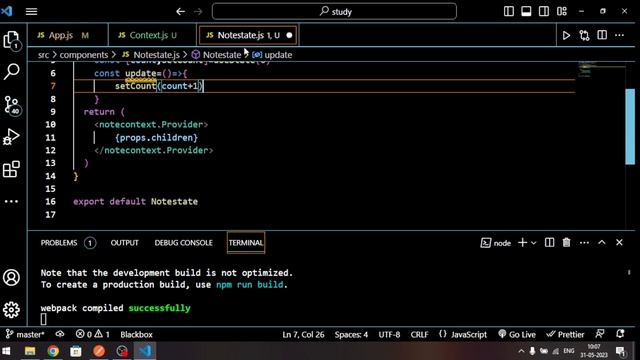Open changes compare icon in editor toolbar
The width and height of the screenshot is (640, 360).
tap(584, 36)
